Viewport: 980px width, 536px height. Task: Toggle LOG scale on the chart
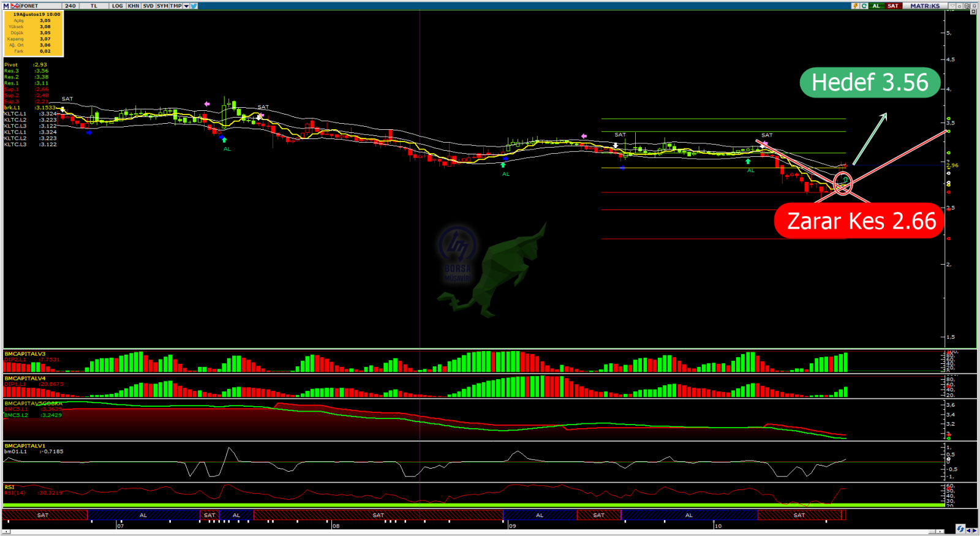pos(117,6)
